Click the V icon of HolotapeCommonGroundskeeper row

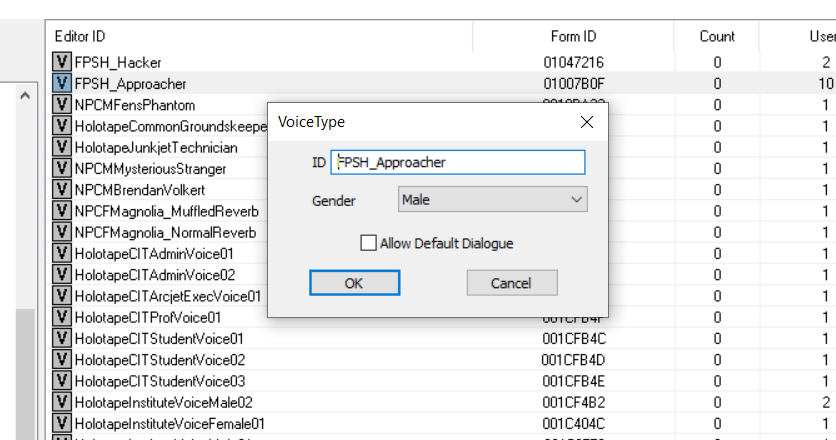tap(62, 126)
